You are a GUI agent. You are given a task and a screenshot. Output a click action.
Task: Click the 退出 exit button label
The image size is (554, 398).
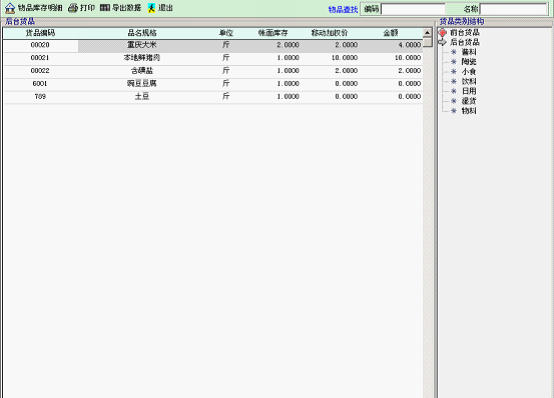coord(165,8)
